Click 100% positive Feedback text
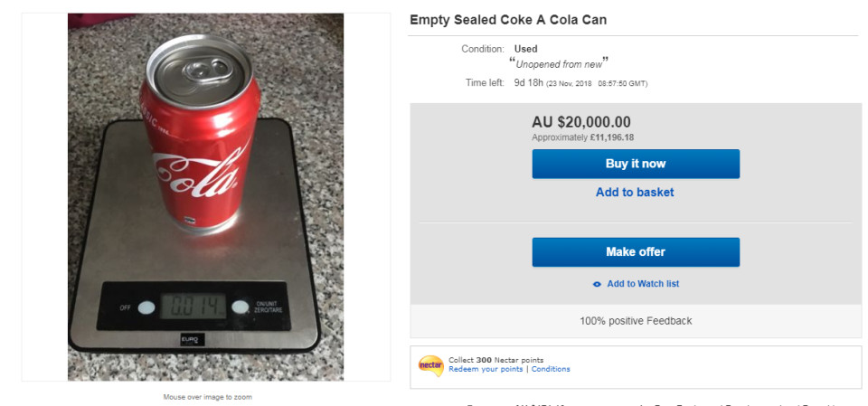This screenshot has height=406, width=868. coord(636,321)
